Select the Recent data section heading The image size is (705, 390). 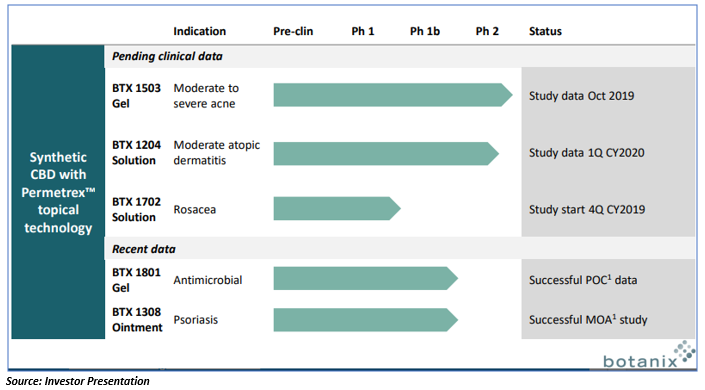pyautogui.click(x=144, y=249)
